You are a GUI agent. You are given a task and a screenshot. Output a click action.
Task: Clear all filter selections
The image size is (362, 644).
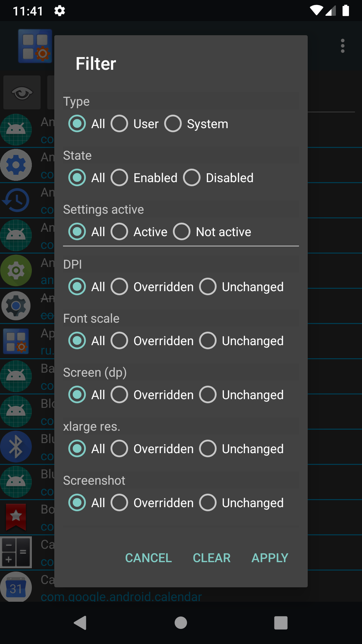pos(211,557)
